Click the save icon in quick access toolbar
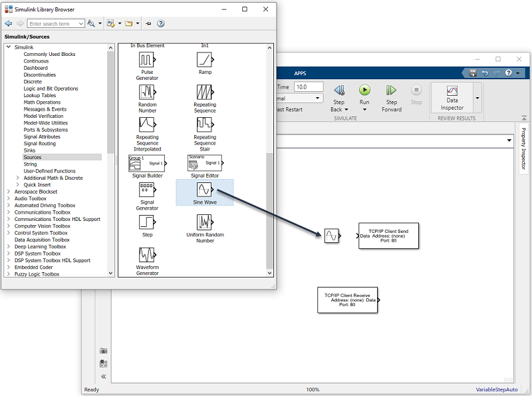This screenshot has width=532, height=396. point(472,73)
